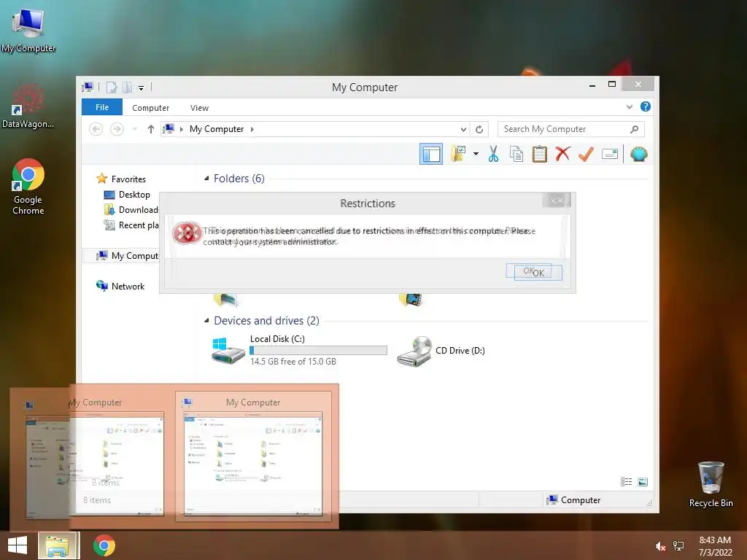Expand the ribbon with chevron arrow
This screenshot has width=747, height=560.
click(x=630, y=106)
